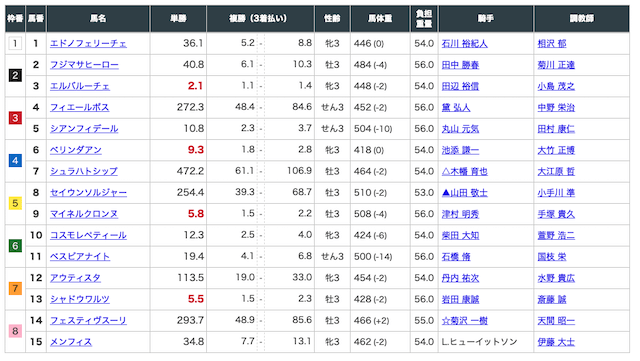Click the green frame number 6 badge

[15, 245]
